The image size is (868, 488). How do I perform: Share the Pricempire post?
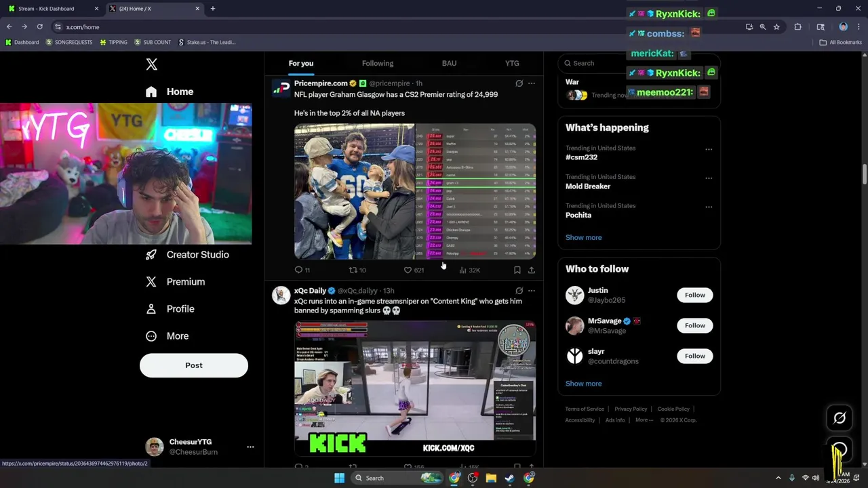(x=531, y=270)
